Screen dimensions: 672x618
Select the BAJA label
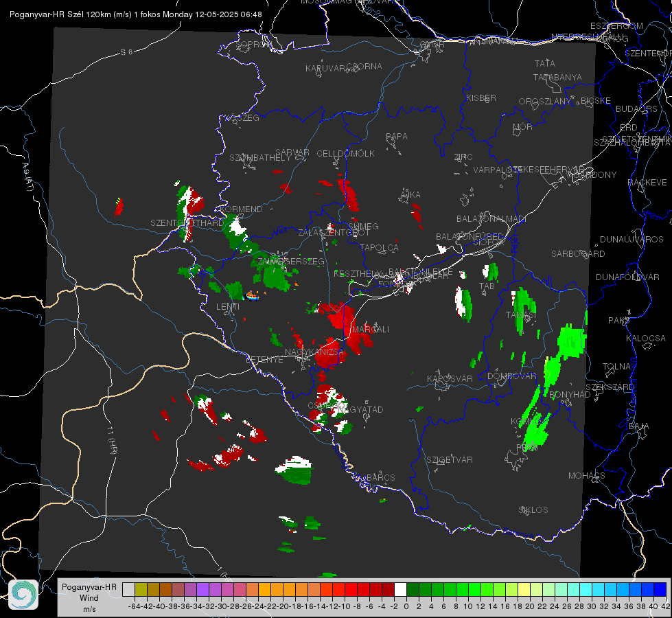click(x=639, y=426)
